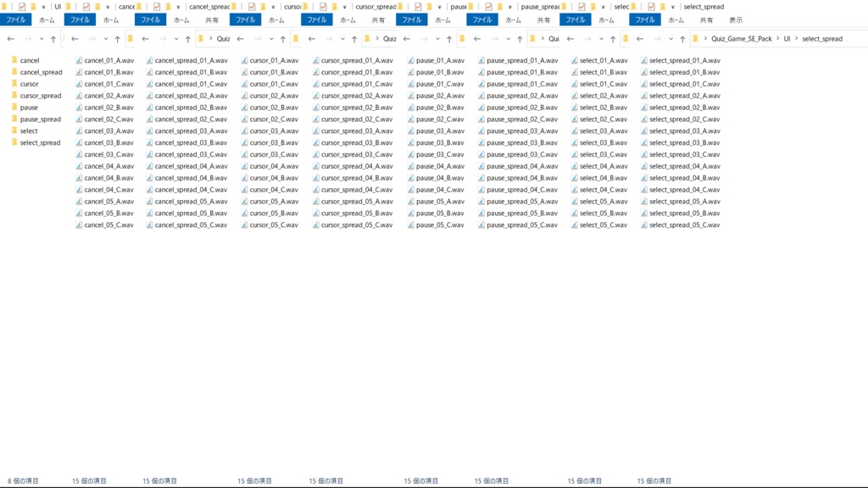Screen dimensions: 868x488
Task: Open quick access dropdown in cursor title bar
Action: [273, 7]
